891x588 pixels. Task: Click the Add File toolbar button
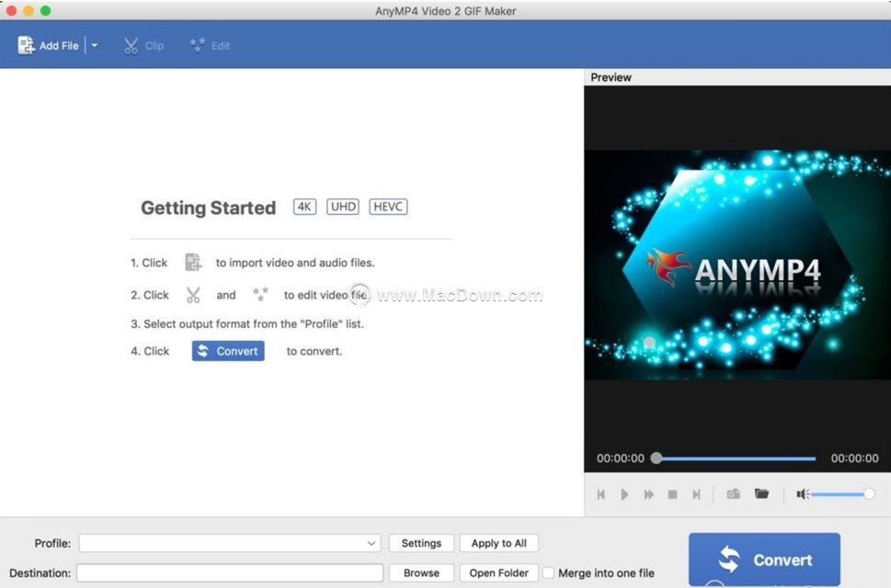coord(49,45)
